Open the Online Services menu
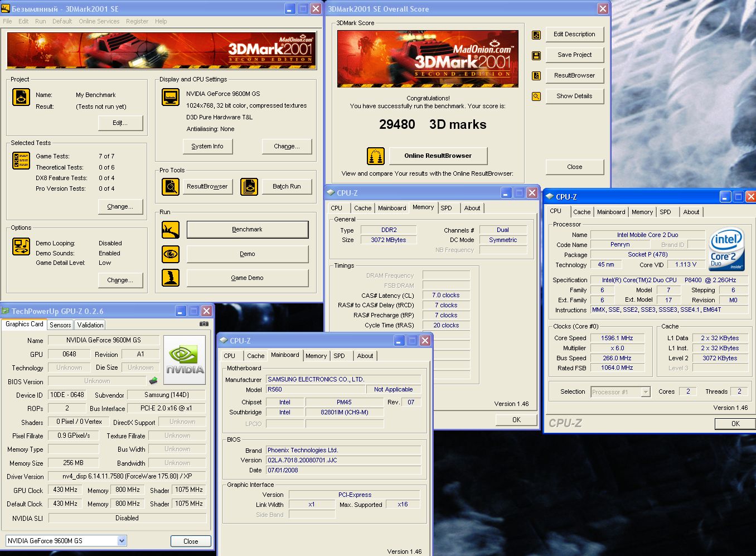This screenshot has height=556, width=756. (99, 21)
